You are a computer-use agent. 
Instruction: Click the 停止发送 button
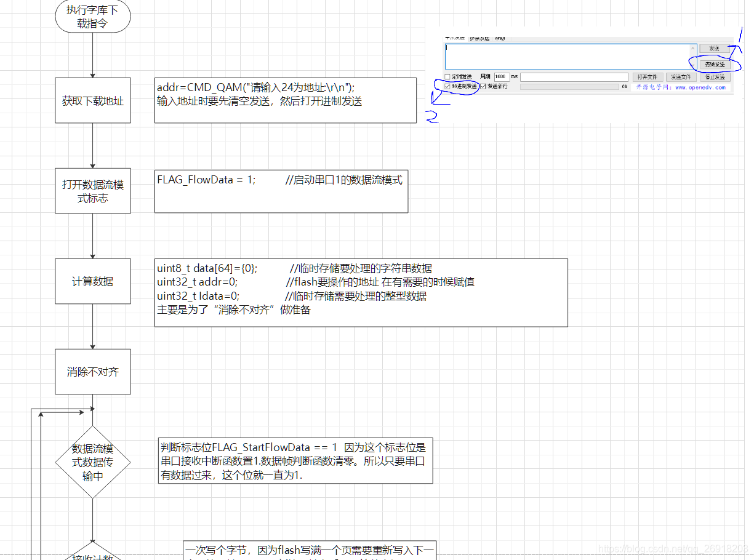tap(714, 77)
